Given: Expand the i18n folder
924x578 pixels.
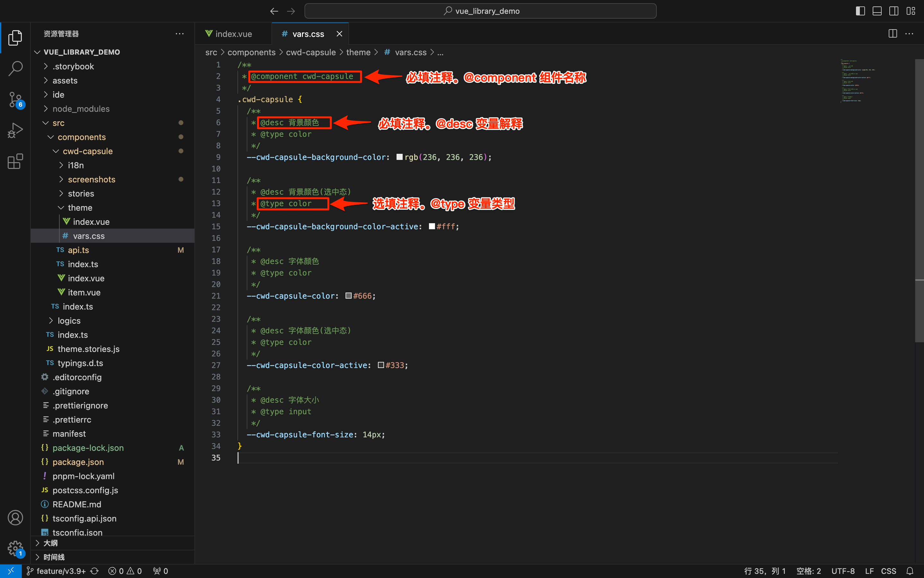Looking at the screenshot, I should tap(113, 165).
